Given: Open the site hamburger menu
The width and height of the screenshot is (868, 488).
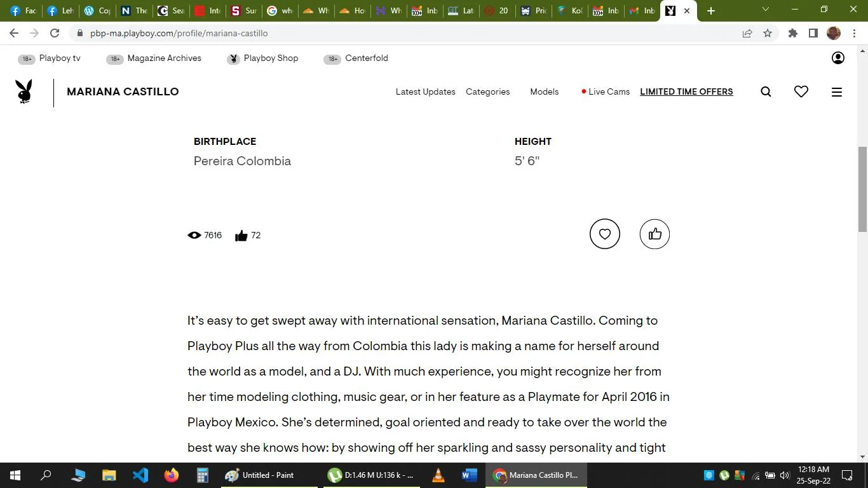Looking at the screenshot, I should [x=837, y=92].
